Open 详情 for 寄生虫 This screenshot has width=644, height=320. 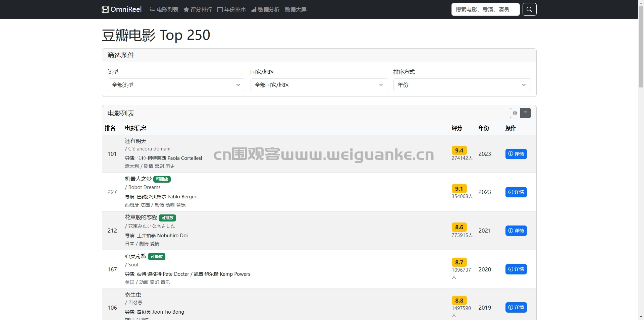click(516, 307)
